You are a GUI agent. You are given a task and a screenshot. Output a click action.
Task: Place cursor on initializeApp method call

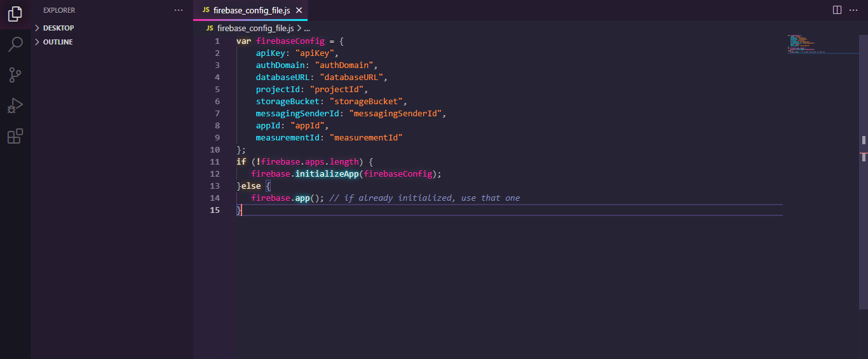pyautogui.click(x=327, y=174)
